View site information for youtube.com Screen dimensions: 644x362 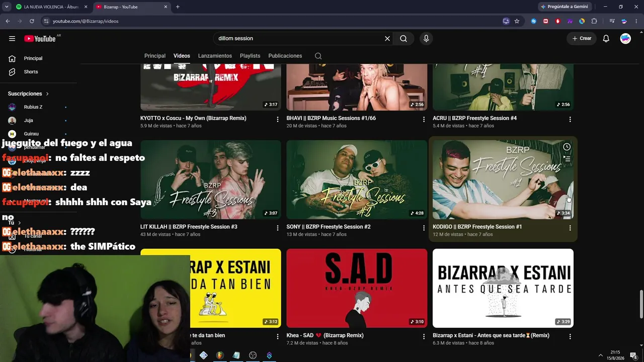[46, 21]
